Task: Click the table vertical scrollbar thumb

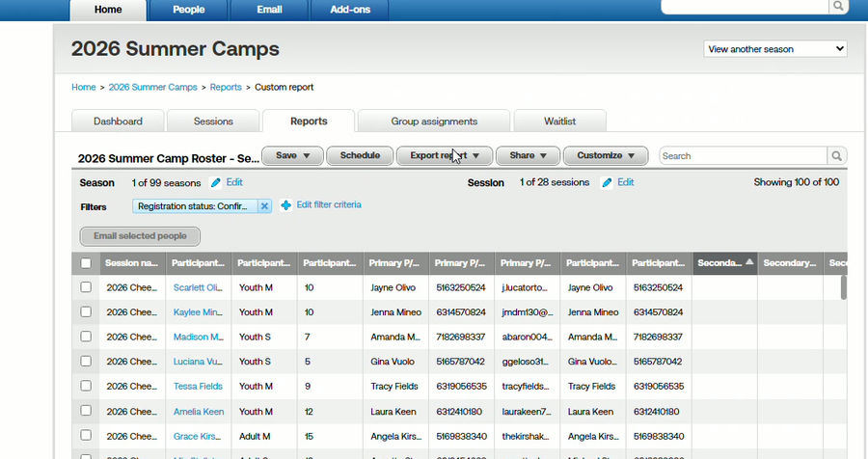Action: 843,287
